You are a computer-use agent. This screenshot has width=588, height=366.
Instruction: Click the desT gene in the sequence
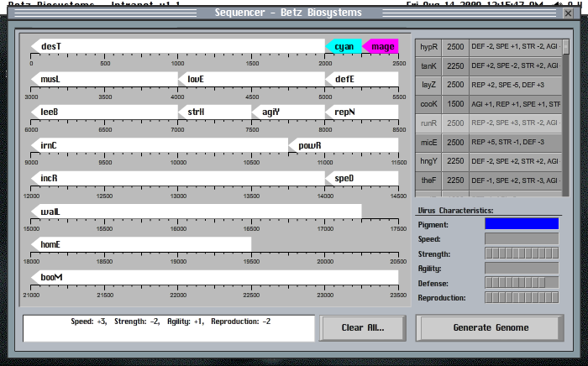pyautogui.click(x=177, y=46)
